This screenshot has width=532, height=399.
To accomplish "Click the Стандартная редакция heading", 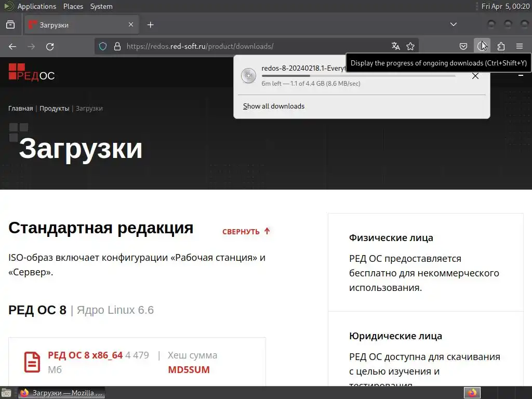I will 101,228.
